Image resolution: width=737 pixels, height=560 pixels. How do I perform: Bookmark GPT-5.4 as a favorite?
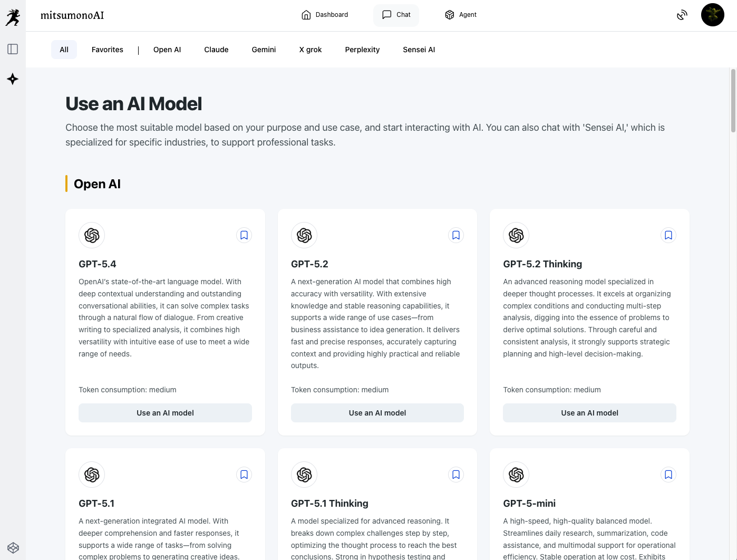point(244,235)
